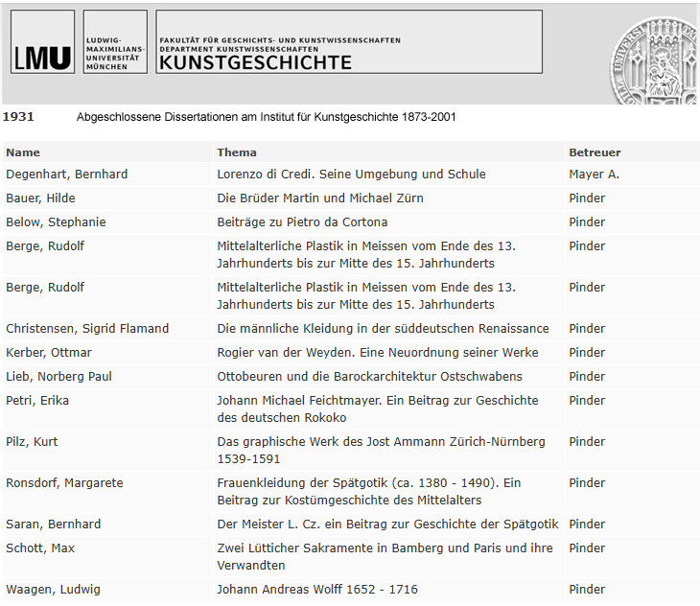Click the graphische Werk des Jost Ammann topic
Screen dimensions: 700x606
pos(381,451)
